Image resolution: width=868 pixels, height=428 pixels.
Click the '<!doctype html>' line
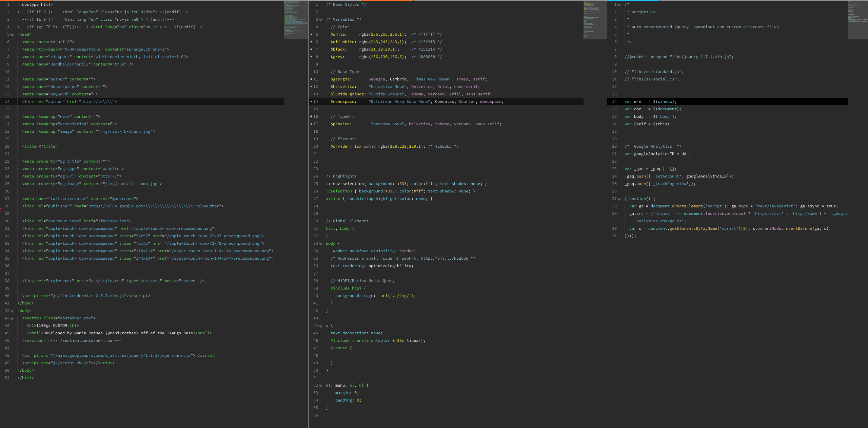35,4
